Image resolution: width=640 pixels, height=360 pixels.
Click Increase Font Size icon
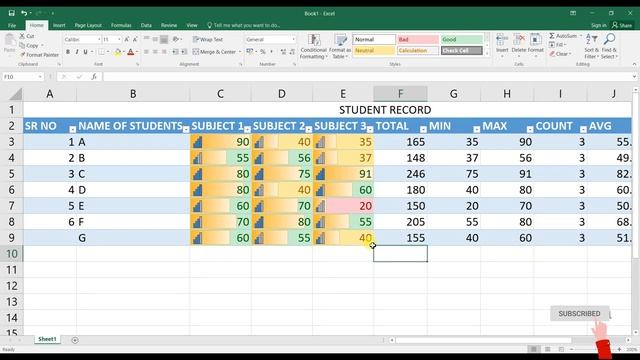[x=127, y=39]
